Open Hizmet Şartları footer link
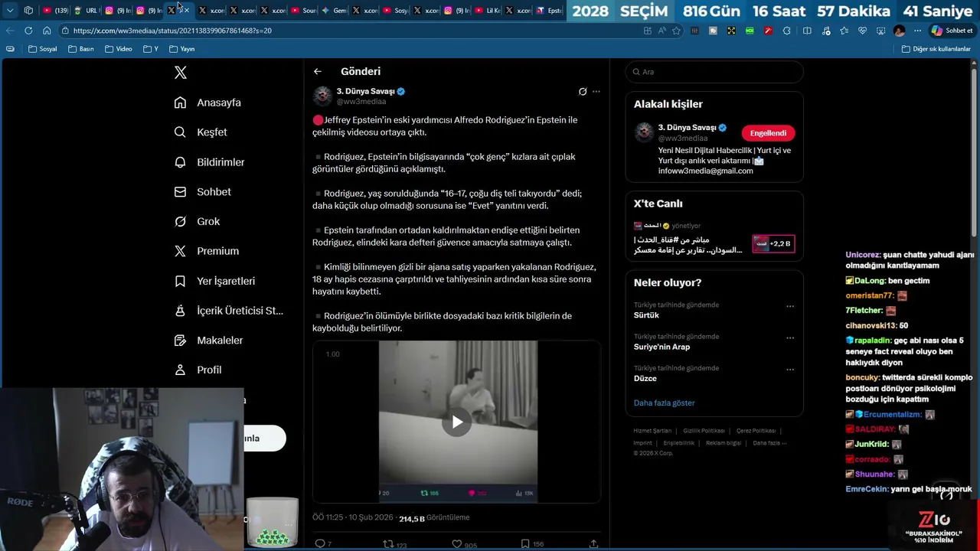Viewport: 980px width, 551px height. (x=652, y=431)
